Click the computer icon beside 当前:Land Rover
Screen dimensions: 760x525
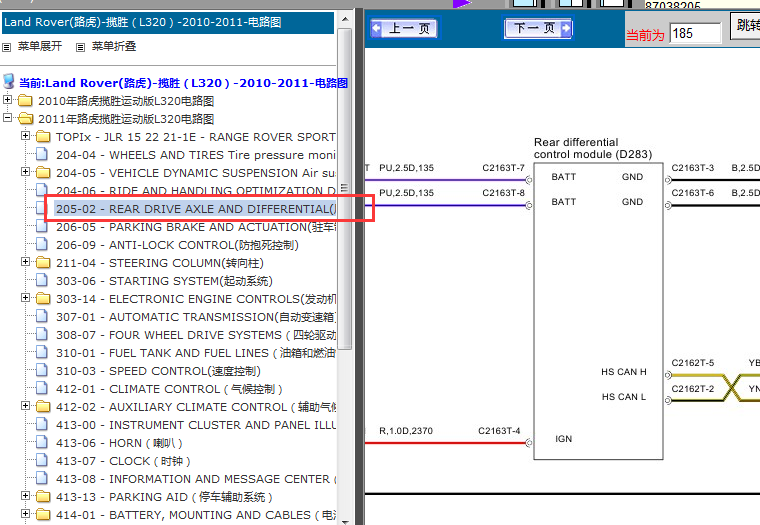[x=9, y=81]
